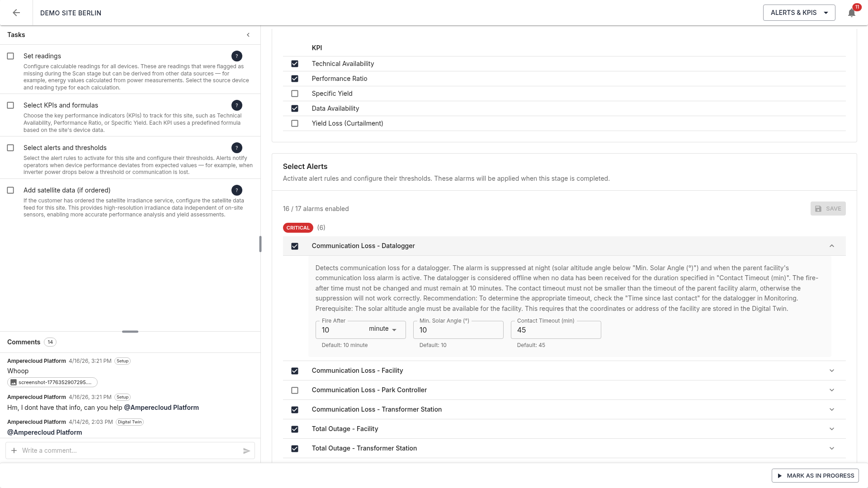Click the @Amperecloud Platform mention in help comment
Screen dimensions: 868x488
[x=161, y=408]
